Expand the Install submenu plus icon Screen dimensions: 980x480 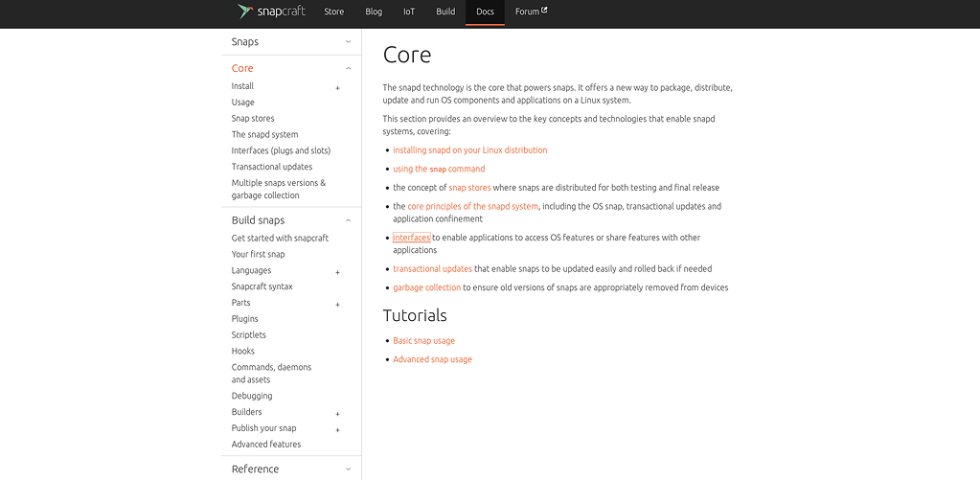tap(337, 88)
